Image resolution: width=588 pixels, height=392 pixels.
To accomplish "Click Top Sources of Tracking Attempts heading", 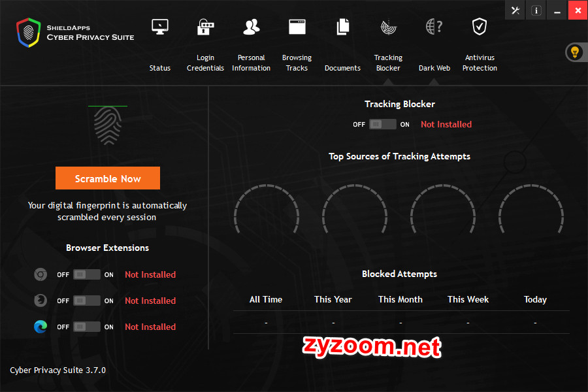I will coord(399,156).
